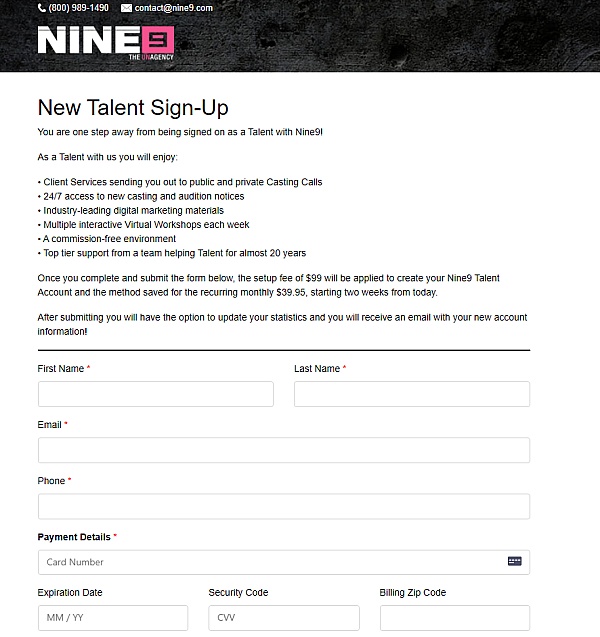Image resolution: width=600 pixels, height=637 pixels.
Task: Click into the Email input box
Action: coord(283,450)
